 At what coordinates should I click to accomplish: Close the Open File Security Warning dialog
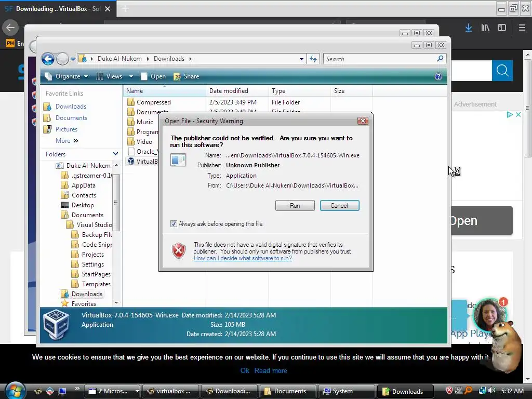pos(363,121)
